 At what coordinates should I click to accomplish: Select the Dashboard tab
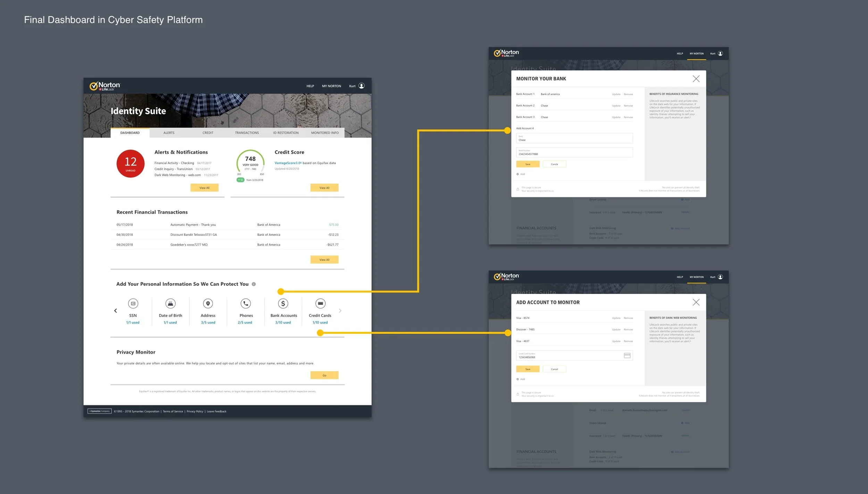130,133
